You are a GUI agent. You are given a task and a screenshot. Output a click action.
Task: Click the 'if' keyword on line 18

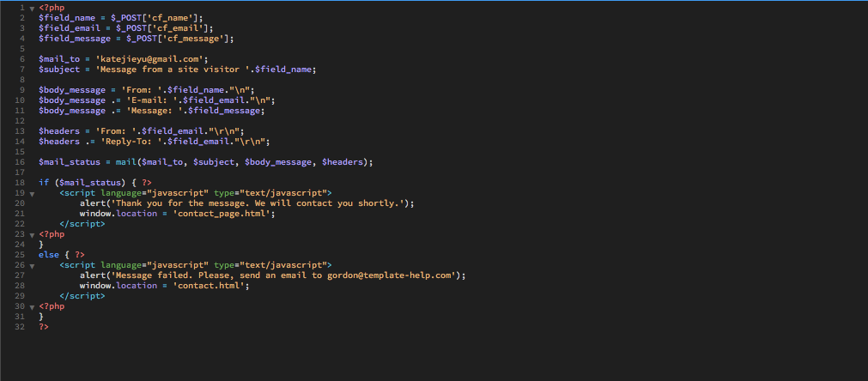44,183
